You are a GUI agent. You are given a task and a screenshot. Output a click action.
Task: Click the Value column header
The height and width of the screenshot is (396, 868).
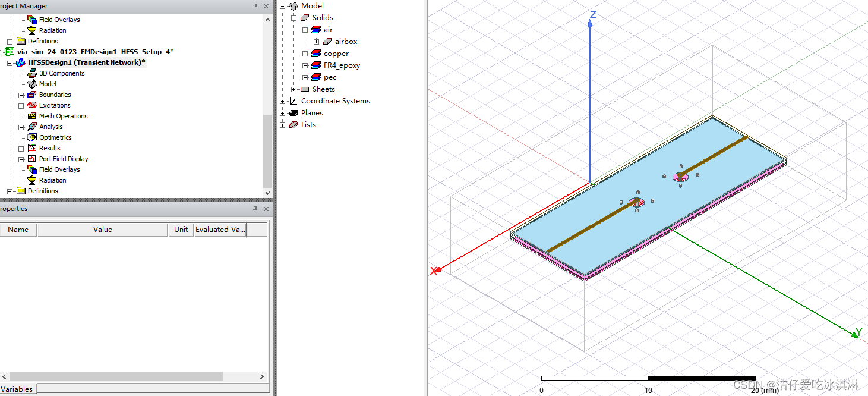(102, 230)
